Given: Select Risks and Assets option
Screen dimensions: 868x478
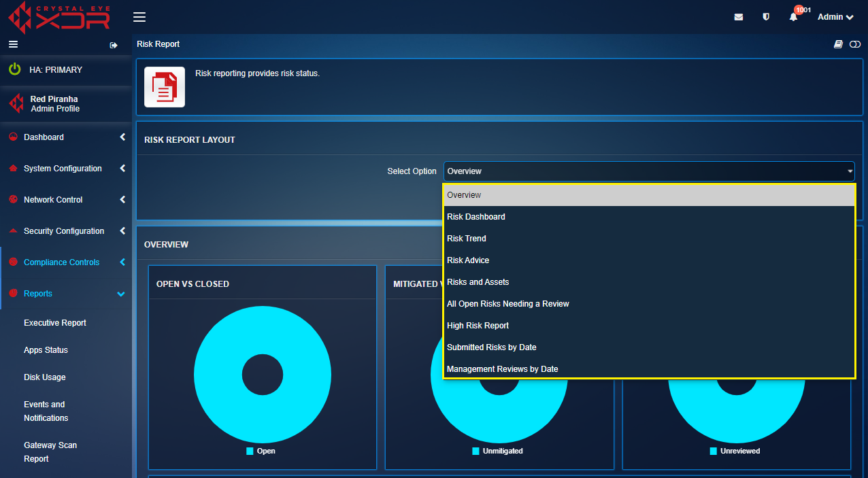Looking at the screenshot, I should 649,282.
